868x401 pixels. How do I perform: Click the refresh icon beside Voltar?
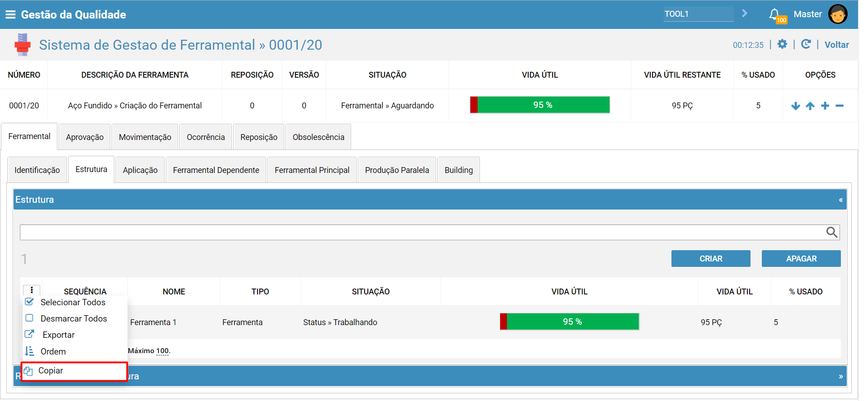point(806,44)
